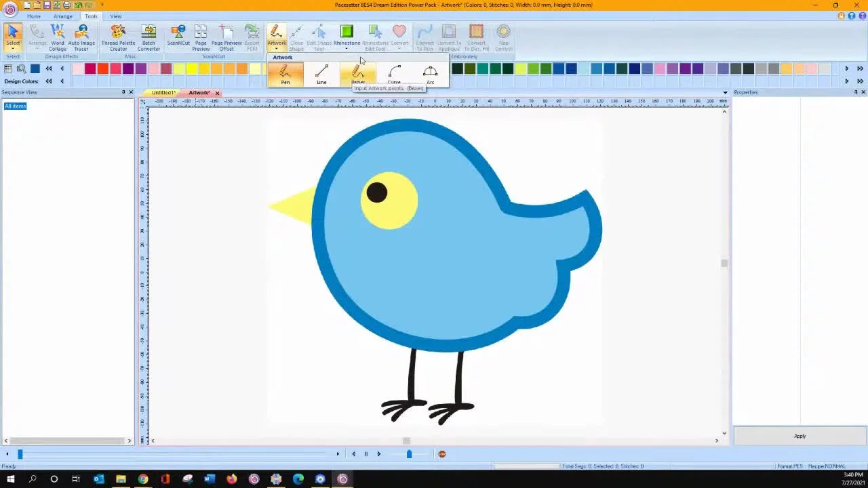Toggle auto-hide pin on Properties panel
Viewport: 868px width, 488px height.
[856, 92]
